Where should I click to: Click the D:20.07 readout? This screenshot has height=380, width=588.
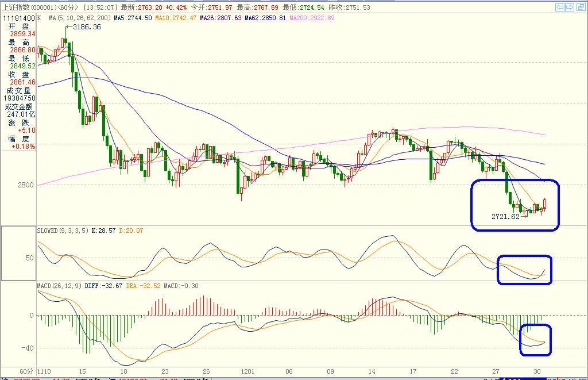(131, 231)
